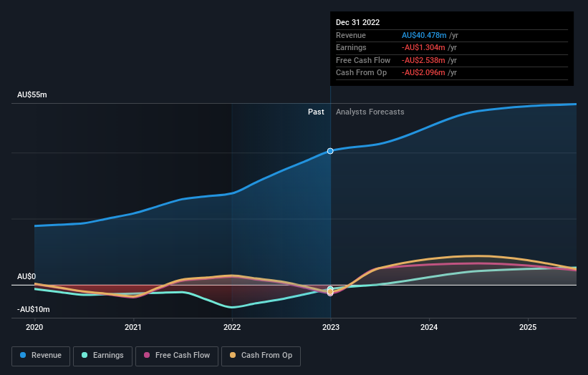
Task: Click the Analysts Forecasts label
Action: tap(370, 112)
